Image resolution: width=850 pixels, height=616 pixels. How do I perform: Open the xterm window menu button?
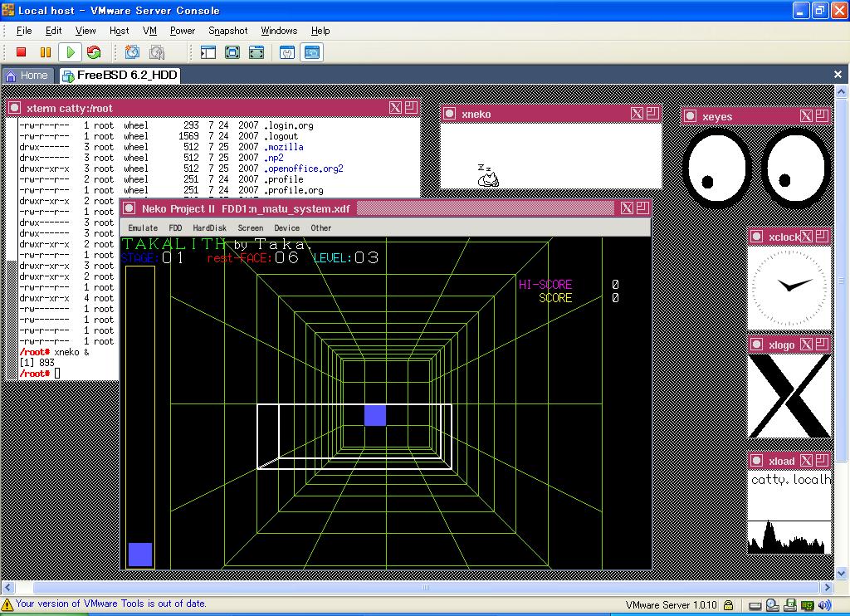[x=15, y=108]
